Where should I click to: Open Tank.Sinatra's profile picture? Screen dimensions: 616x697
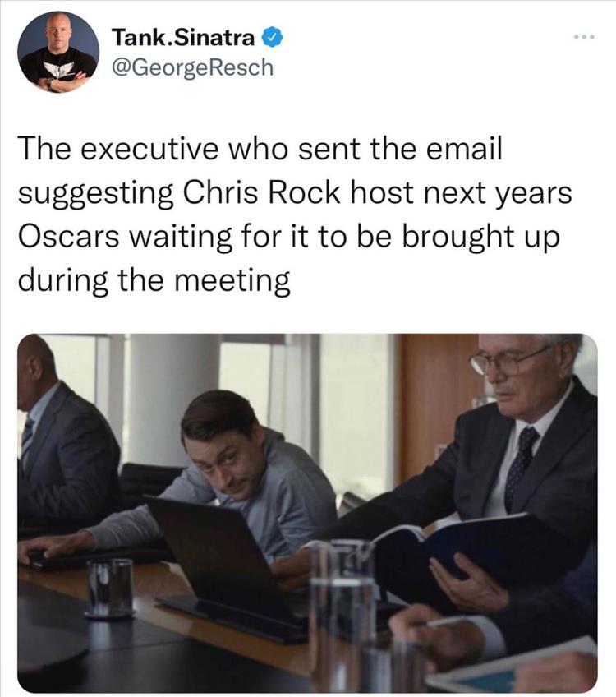pos(57,52)
